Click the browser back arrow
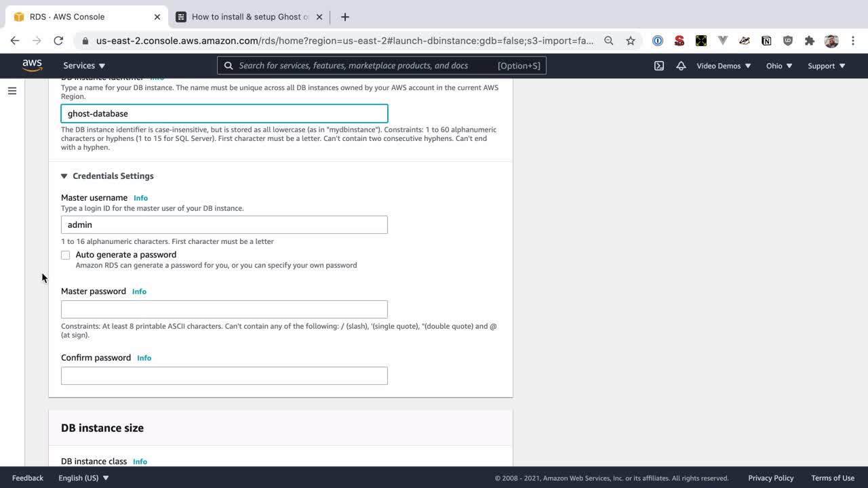The width and height of the screenshot is (868, 488). pos(15,41)
